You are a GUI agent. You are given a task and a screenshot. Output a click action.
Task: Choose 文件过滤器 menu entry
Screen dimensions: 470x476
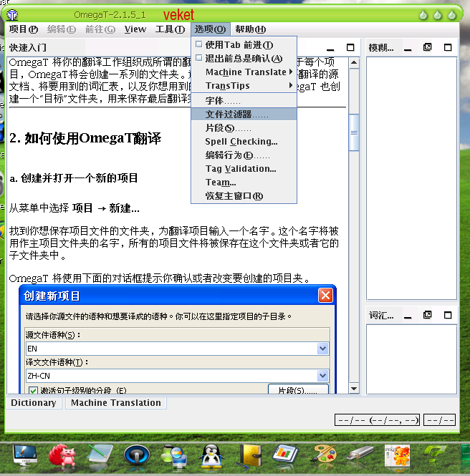(244, 114)
